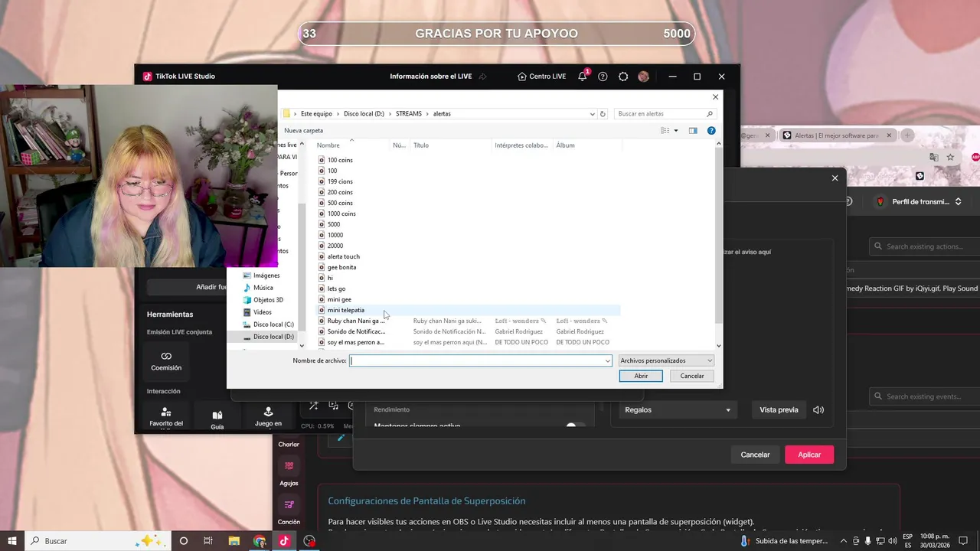This screenshot has width=980, height=551.
Task: Open the TikTok LIVE Studio help icon
Action: point(603,77)
